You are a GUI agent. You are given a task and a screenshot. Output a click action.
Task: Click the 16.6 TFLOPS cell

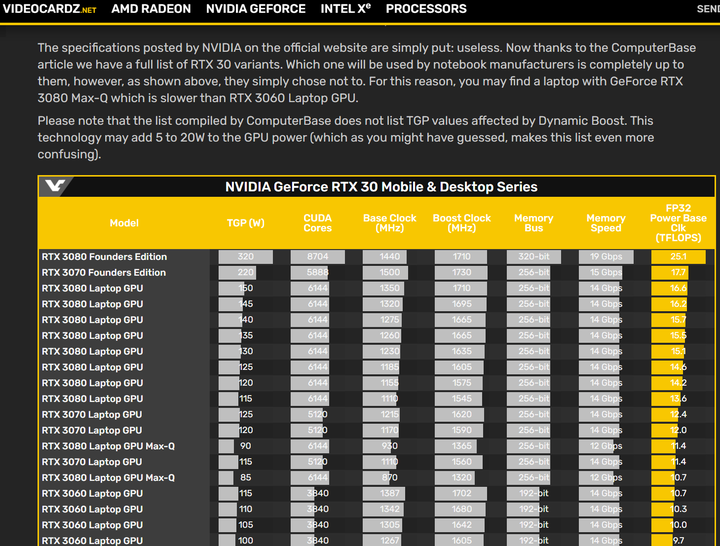point(678,288)
